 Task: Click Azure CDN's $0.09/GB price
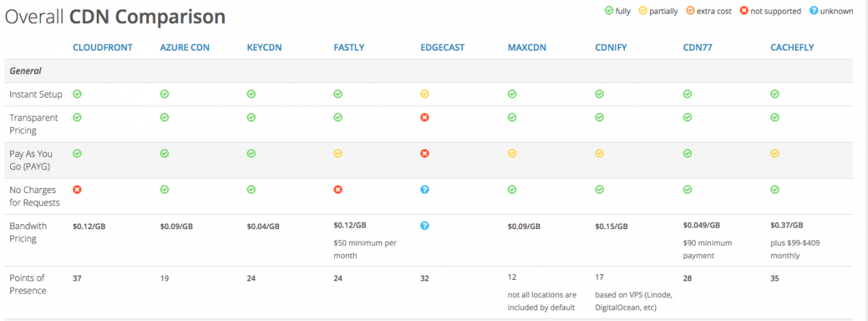click(x=176, y=226)
